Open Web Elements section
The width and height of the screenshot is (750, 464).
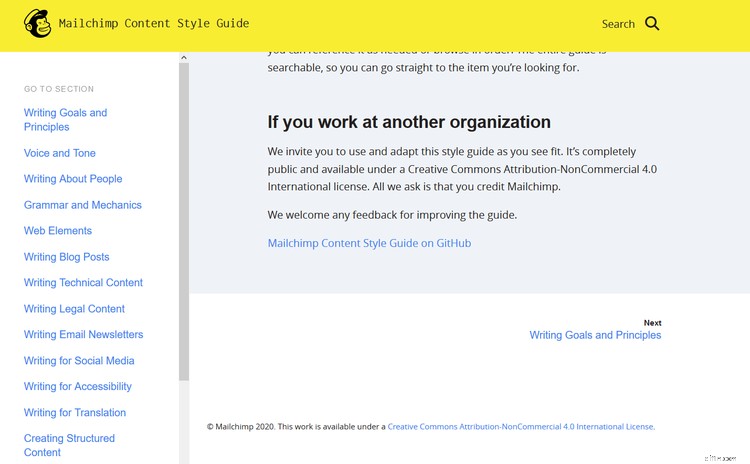click(x=58, y=231)
